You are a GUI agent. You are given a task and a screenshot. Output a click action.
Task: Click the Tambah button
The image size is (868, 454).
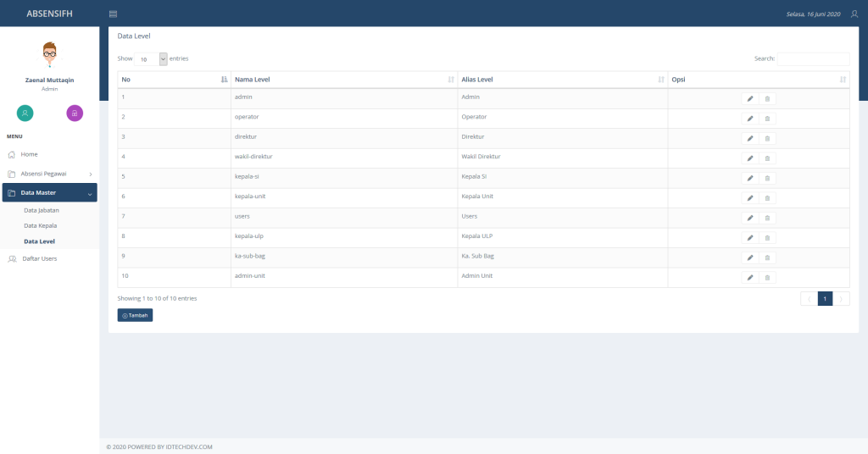pos(135,315)
